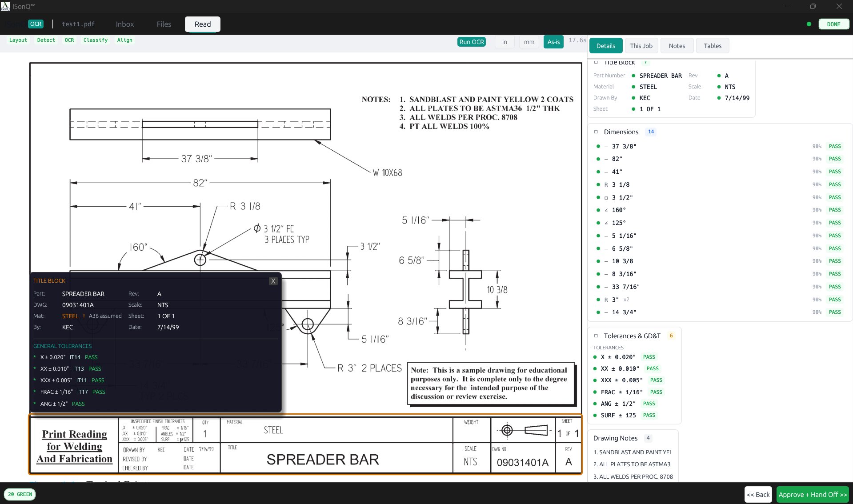Open the Inbox tab
The height and width of the screenshot is (504, 853).
[124, 24]
